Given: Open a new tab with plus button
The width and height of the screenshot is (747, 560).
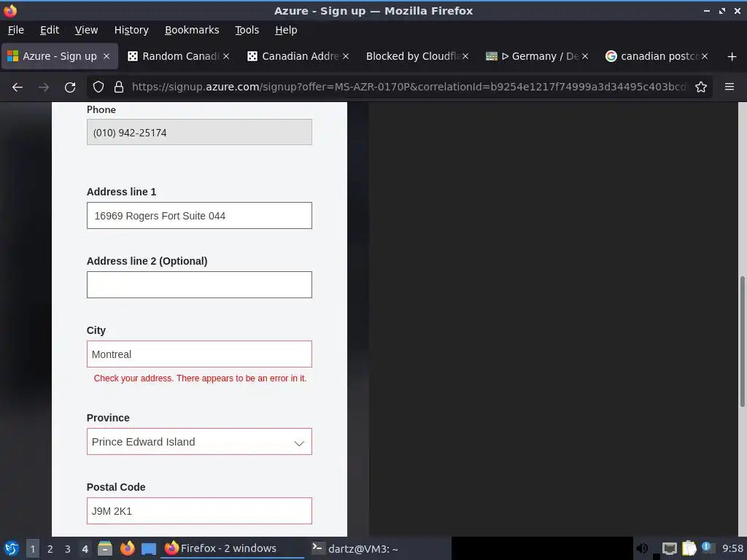Looking at the screenshot, I should pyautogui.click(x=732, y=57).
